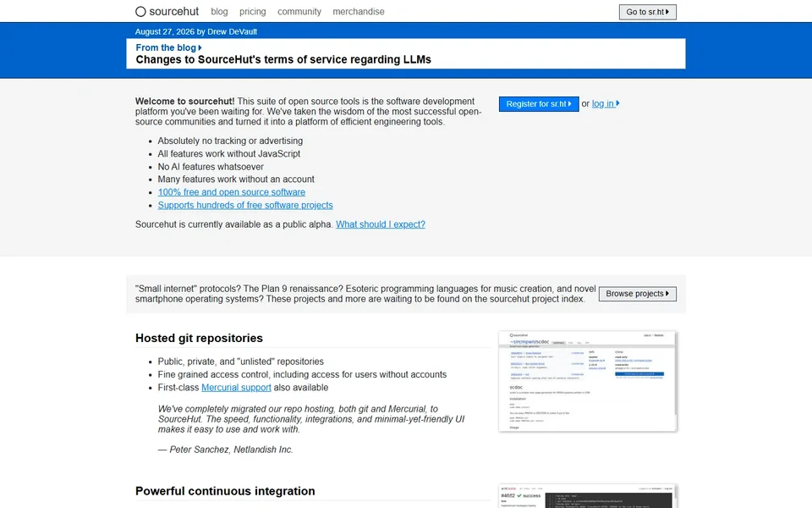Click 'Public, private, and "unlisted" repositories' bullet
The height and width of the screenshot is (508, 812).
[241, 362]
